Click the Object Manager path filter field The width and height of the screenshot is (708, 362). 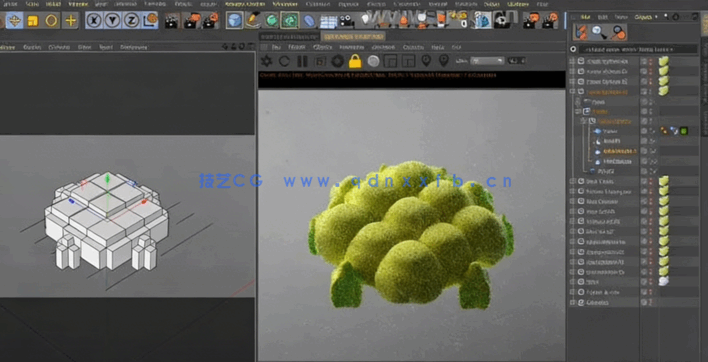(x=639, y=49)
